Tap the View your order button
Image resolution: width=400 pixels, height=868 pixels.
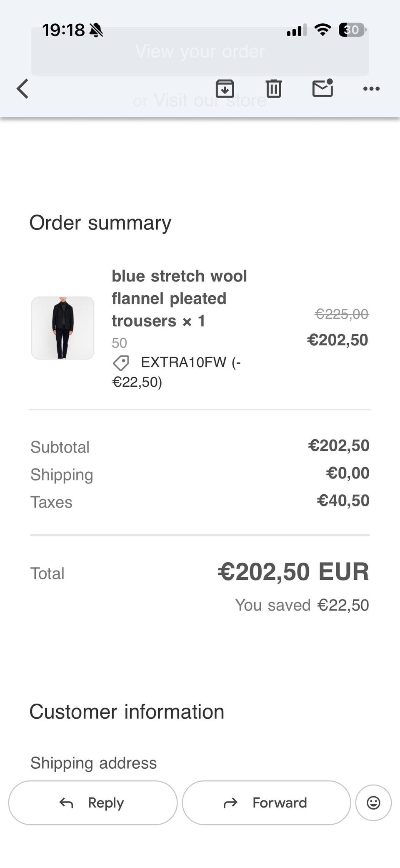[x=200, y=52]
